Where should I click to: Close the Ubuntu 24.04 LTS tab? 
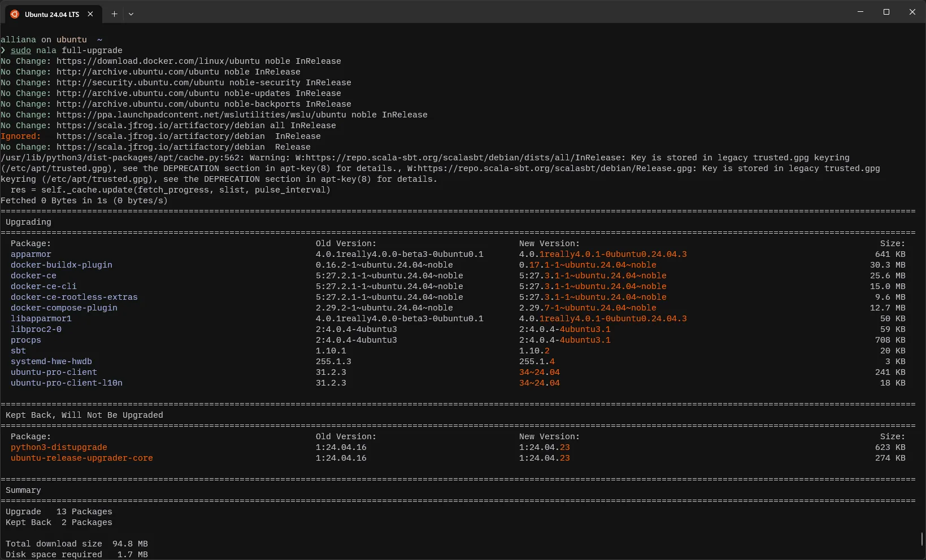90,14
